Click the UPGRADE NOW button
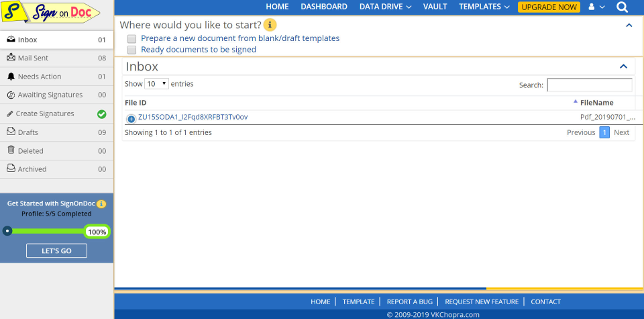 pos(549,7)
